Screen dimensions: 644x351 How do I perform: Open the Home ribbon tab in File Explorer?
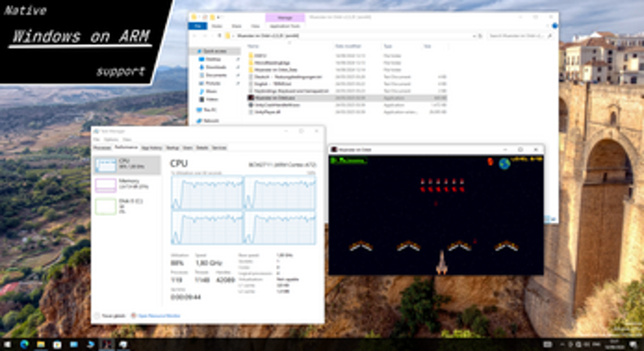pos(217,26)
